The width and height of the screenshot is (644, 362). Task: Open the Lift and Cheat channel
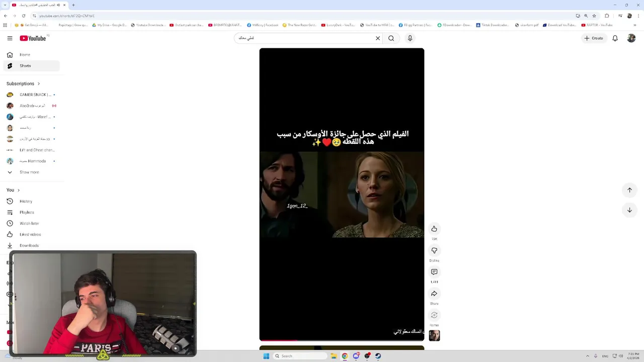[x=31, y=150]
